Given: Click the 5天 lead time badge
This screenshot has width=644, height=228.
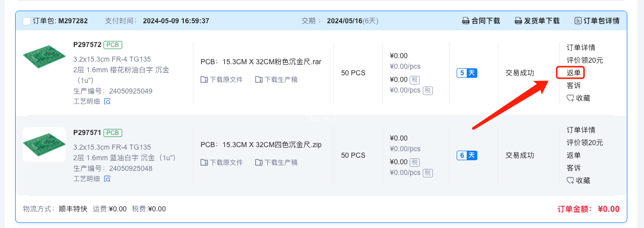Looking at the screenshot, I should [x=467, y=73].
